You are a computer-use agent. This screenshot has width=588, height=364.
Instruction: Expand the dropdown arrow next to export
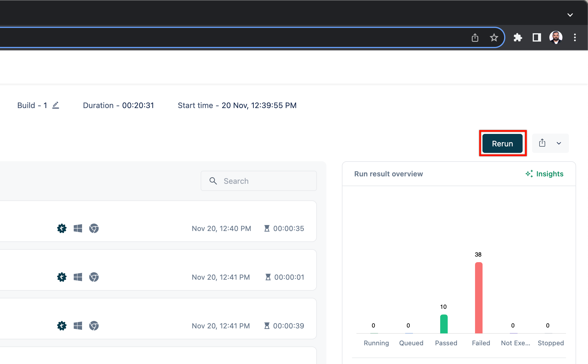tap(559, 143)
